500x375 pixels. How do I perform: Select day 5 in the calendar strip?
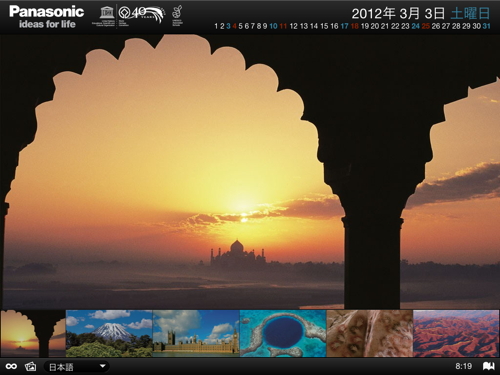240,26
